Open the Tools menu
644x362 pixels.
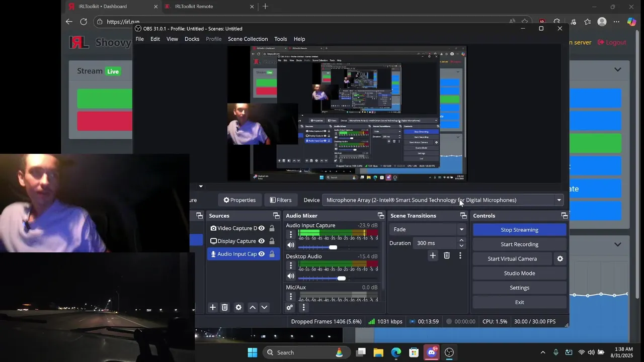tap(280, 39)
